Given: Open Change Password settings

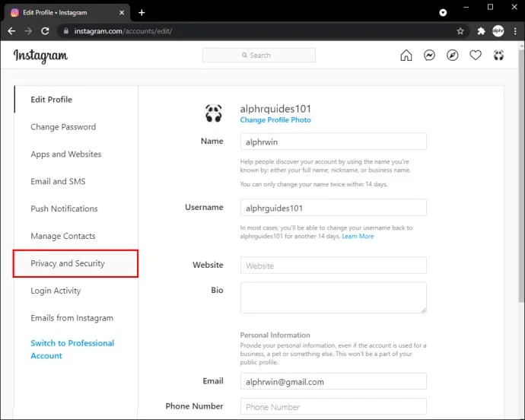Looking at the screenshot, I should 63,127.
